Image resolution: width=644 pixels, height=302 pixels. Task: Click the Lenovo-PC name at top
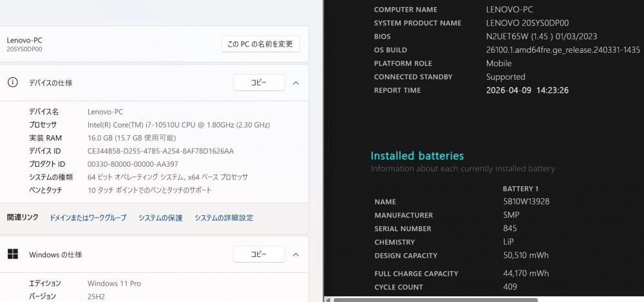pyautogui.click(x=24, y=40)
